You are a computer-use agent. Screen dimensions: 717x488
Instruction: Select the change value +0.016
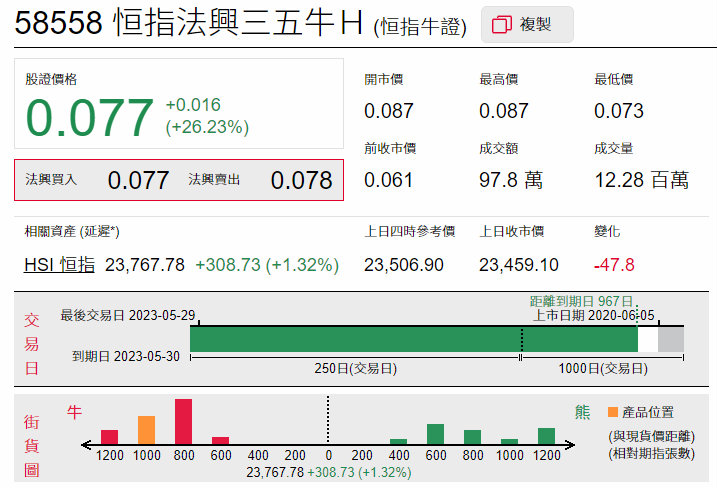point(193,105)
